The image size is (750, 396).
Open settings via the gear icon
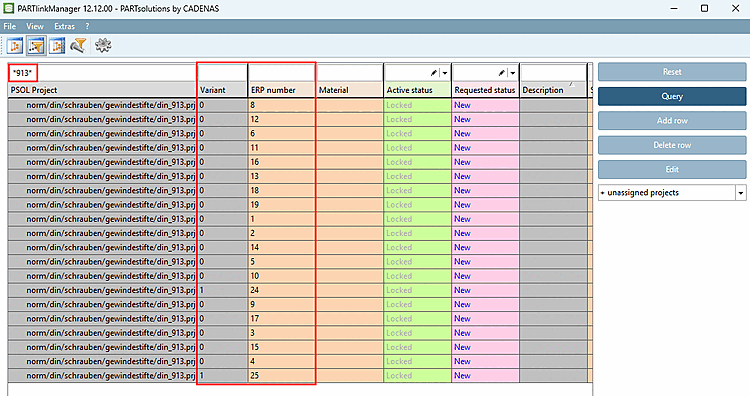point(103,46)
